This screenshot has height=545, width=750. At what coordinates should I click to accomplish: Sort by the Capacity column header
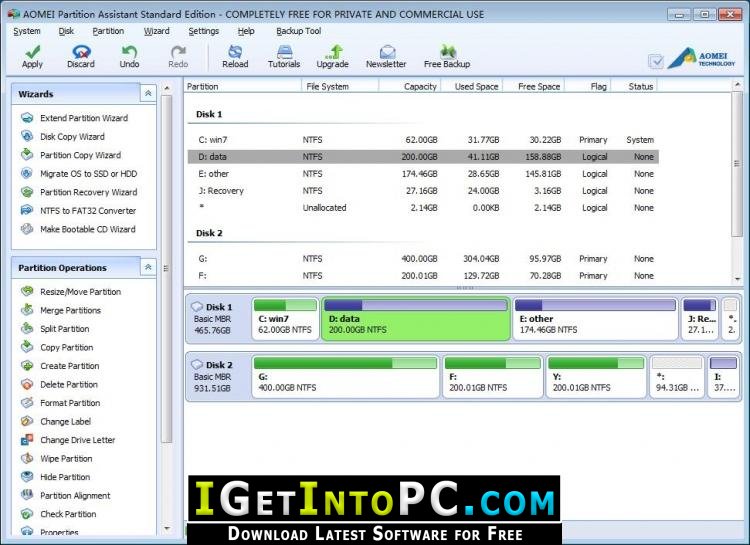[x=409, y=87]
